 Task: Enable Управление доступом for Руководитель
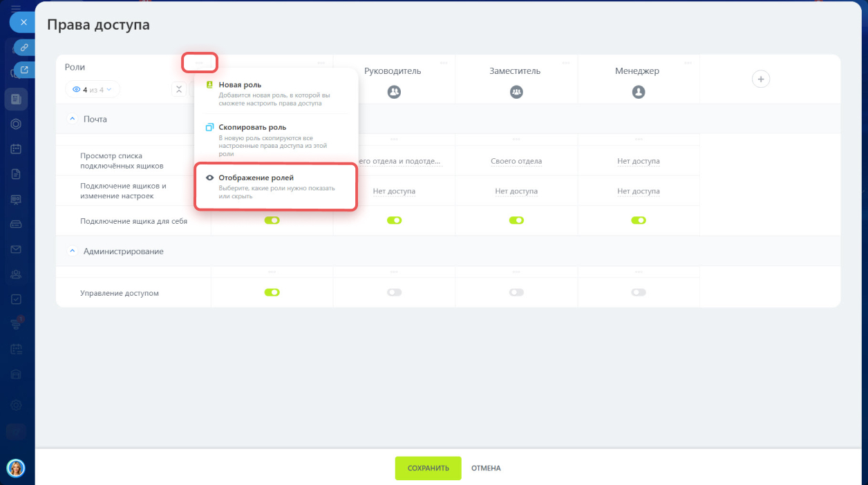click(394, 292)
